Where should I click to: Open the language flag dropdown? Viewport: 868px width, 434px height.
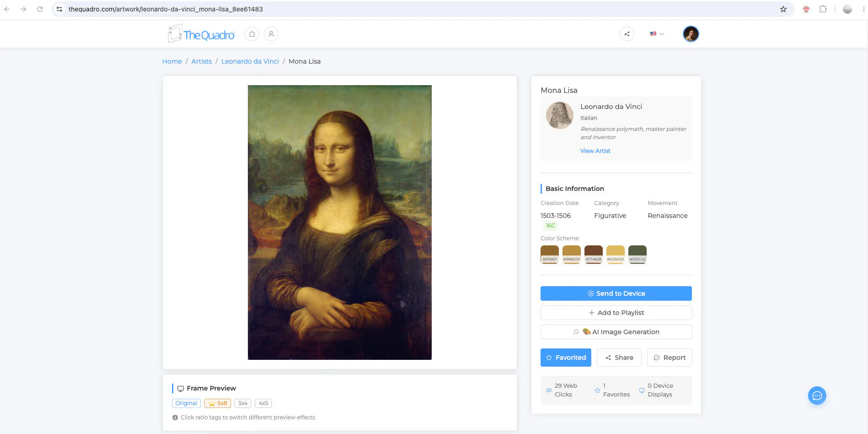pyautogui.click(x=657, y=34)
